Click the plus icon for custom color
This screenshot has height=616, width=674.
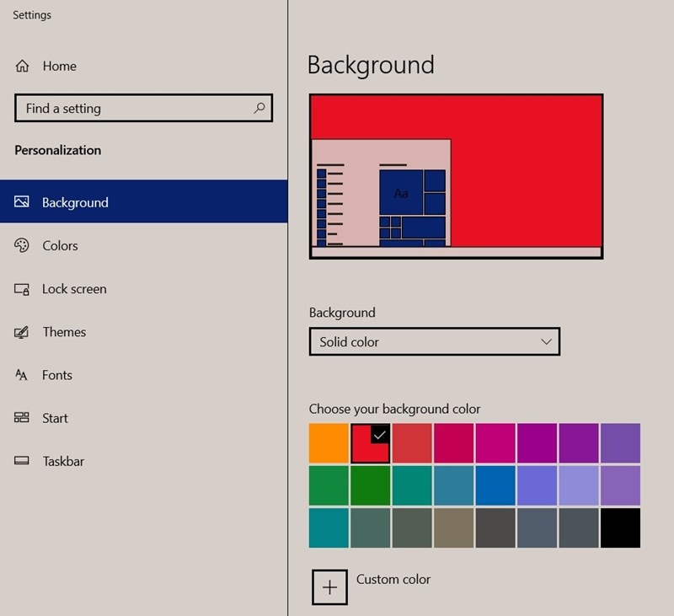click(329, 587)
